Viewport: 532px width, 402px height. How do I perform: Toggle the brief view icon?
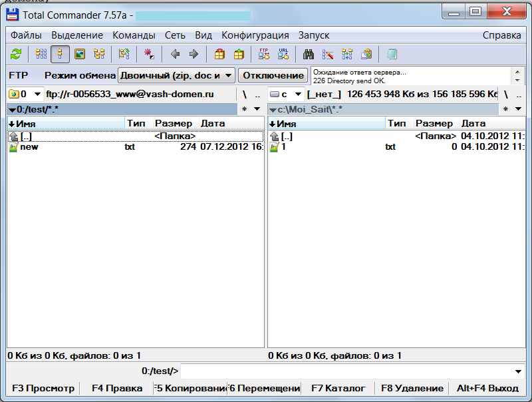click(x=41, y=54)
